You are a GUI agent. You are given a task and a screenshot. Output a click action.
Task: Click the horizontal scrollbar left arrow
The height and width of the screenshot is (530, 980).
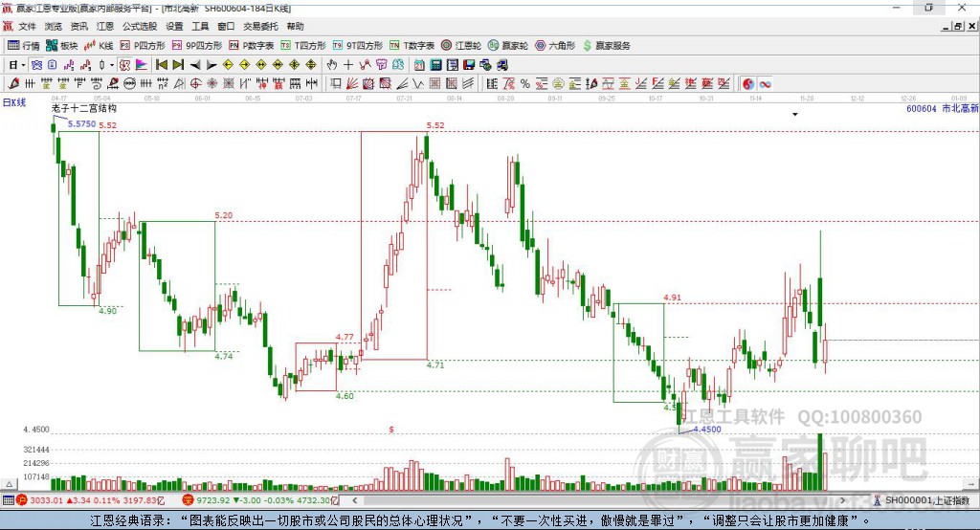(354, 500)
